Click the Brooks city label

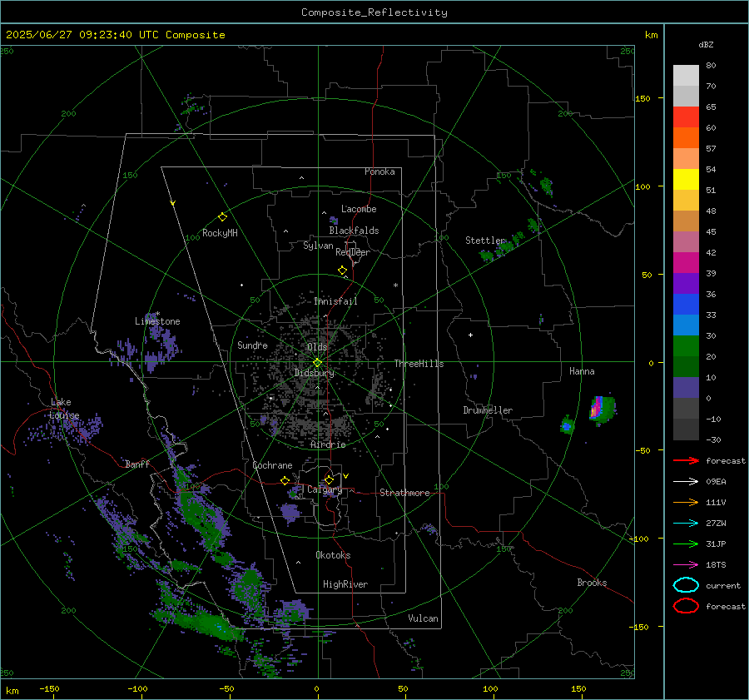point(592,583)
